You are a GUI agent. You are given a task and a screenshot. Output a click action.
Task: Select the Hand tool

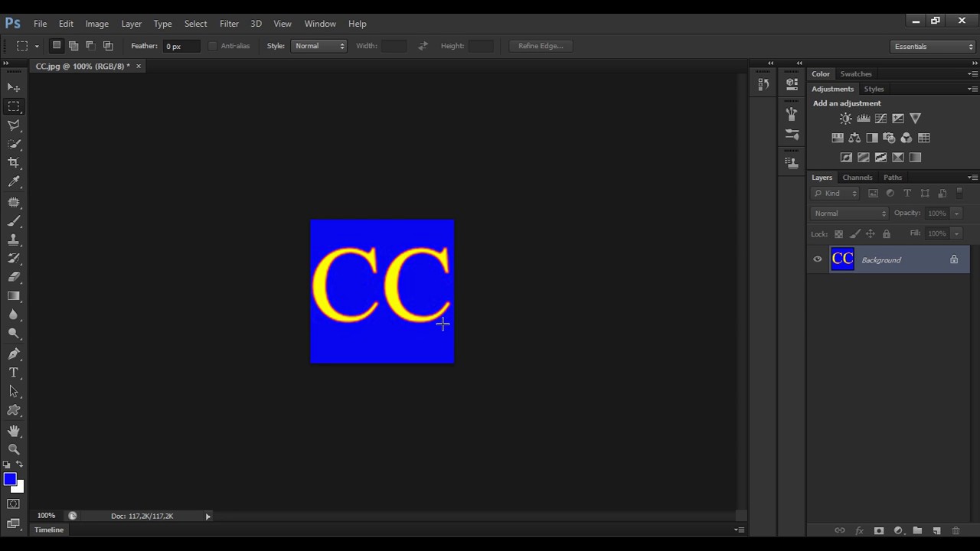14,431
